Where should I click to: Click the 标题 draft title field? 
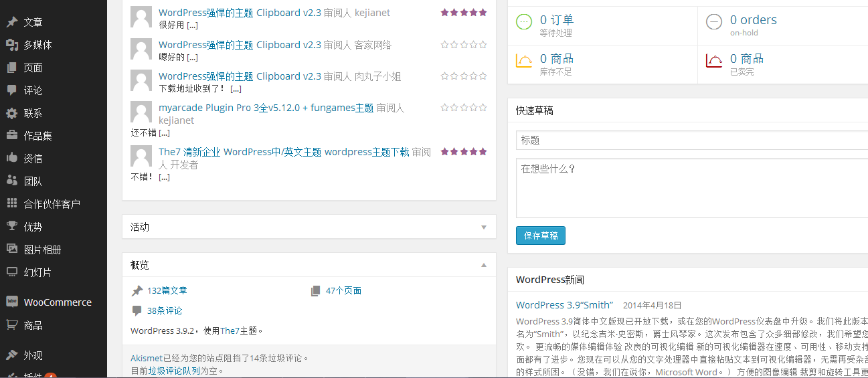(689, 140)
